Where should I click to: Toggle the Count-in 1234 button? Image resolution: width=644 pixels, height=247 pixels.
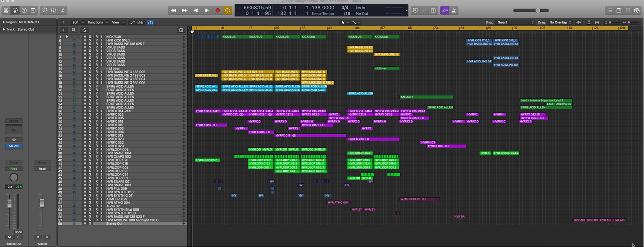(445, 10)
